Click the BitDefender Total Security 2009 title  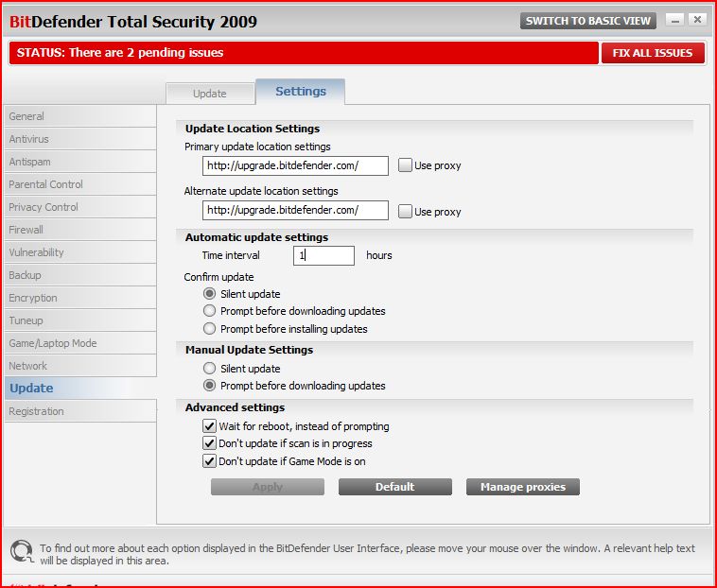pyautogui.click(x=133, y=22)
